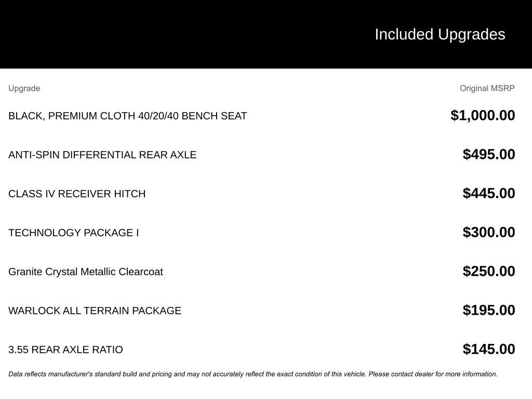Click the $300.00 price value
This screenshot has height=399, width=532.
coord(489,232)
